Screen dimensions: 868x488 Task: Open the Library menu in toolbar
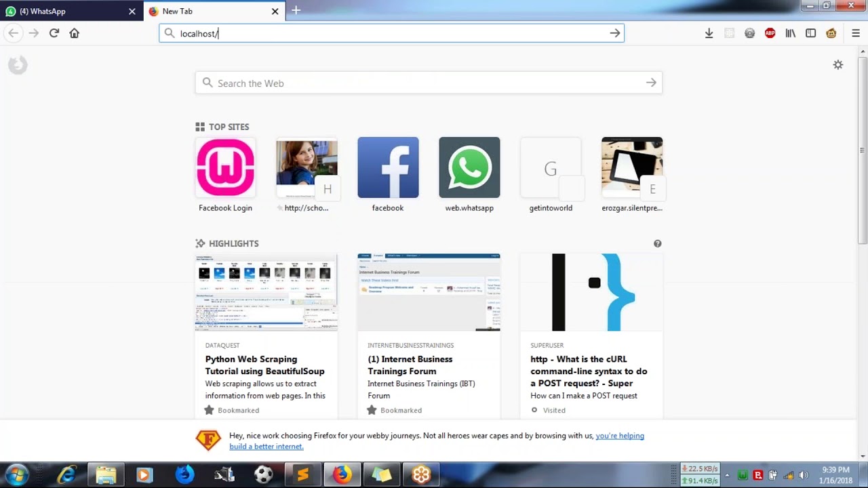tap(790, 33)
